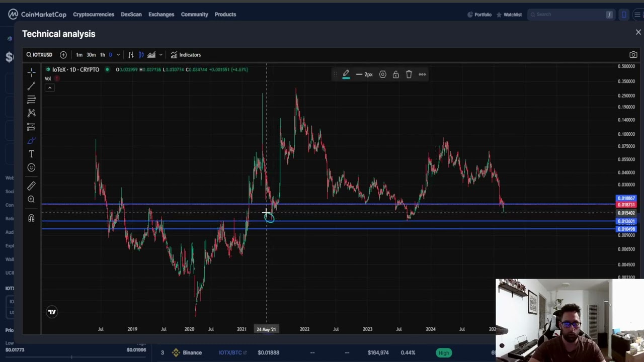Viewport: 644px width, 362px height.
Task: Click the IoTeX 1D CRYPTO chart title
Action: tap(75, 69)
